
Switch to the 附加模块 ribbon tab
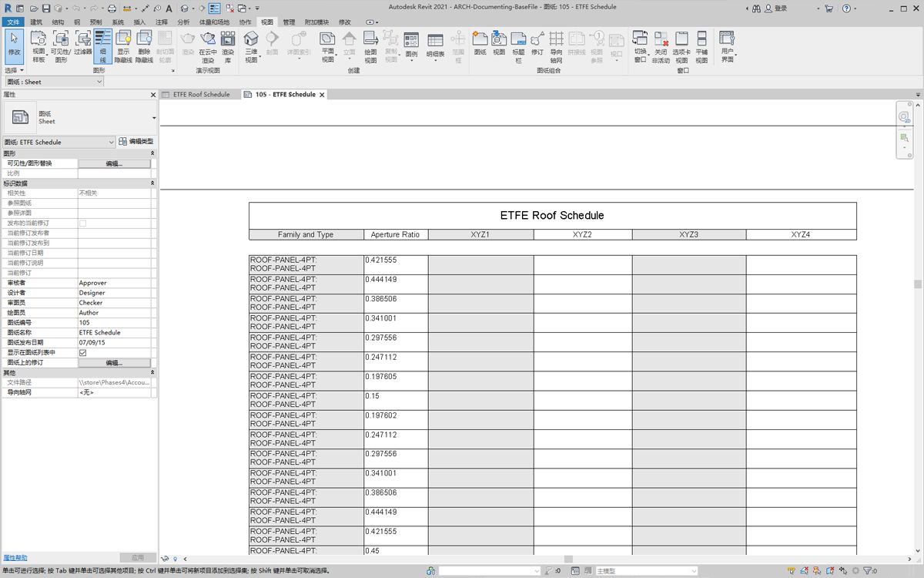click(x=316, y=22)
